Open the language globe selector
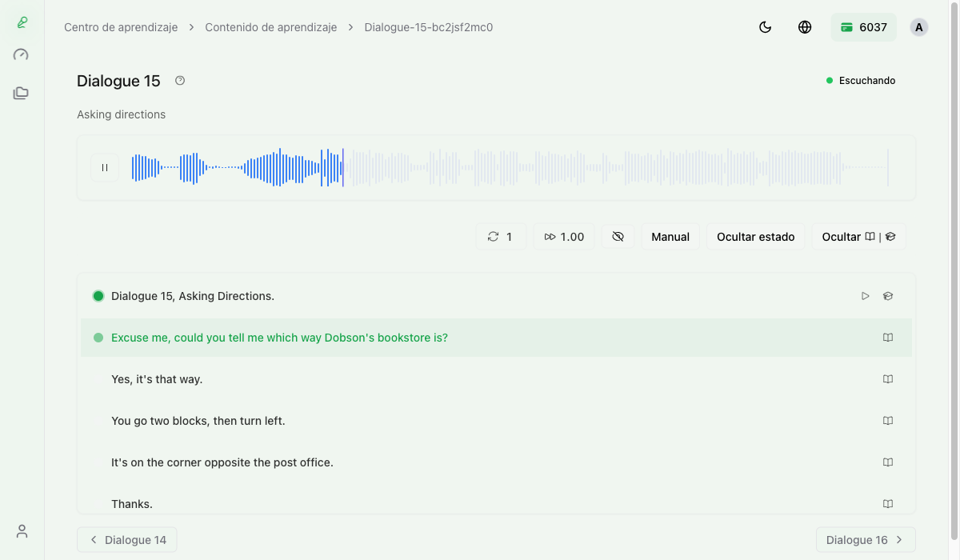Image resolution: width=960 pixels, height=560 pixels. (805, 27)
